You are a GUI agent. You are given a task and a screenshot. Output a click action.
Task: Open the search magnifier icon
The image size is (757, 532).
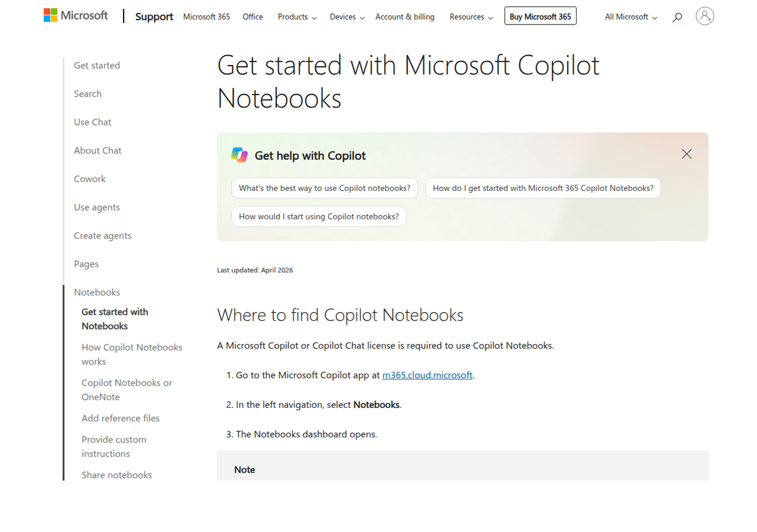click(677, 17)
